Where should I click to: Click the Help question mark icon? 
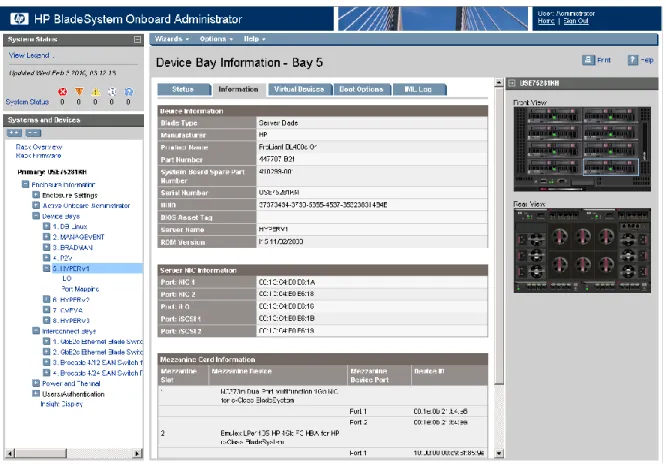coord(632,60)
